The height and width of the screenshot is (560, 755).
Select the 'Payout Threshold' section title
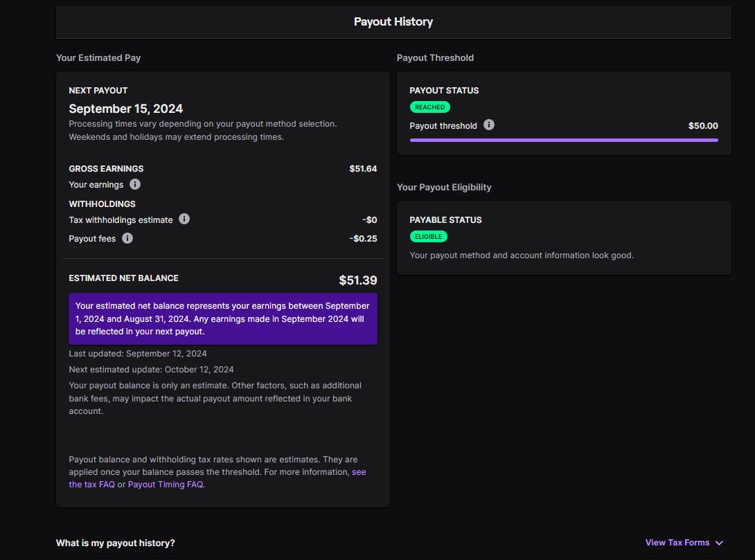pos(435,57)
